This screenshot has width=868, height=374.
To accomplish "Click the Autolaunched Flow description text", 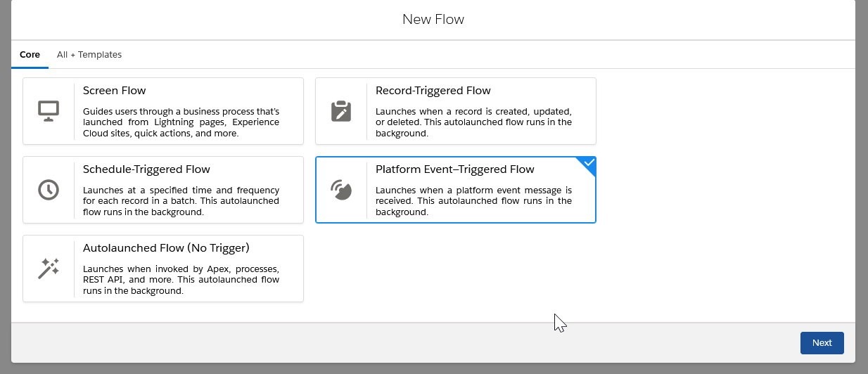I will [x=181, y=280].
